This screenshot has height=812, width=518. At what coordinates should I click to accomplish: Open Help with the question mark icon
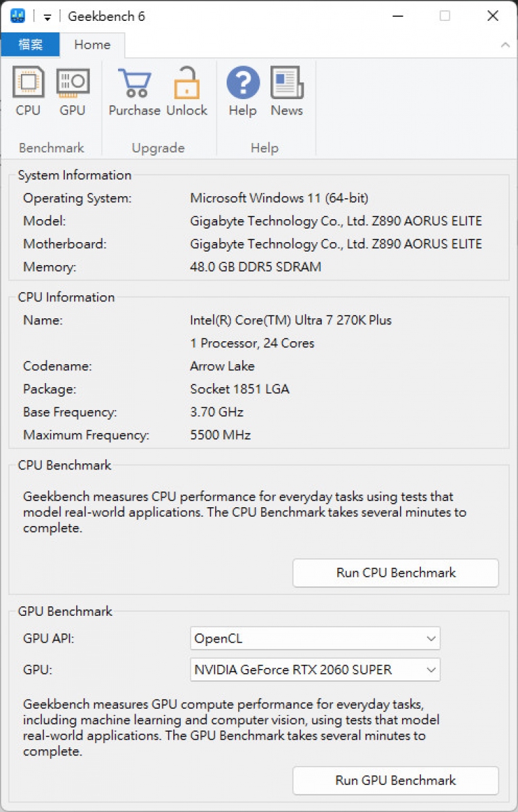tap(243, 83)
